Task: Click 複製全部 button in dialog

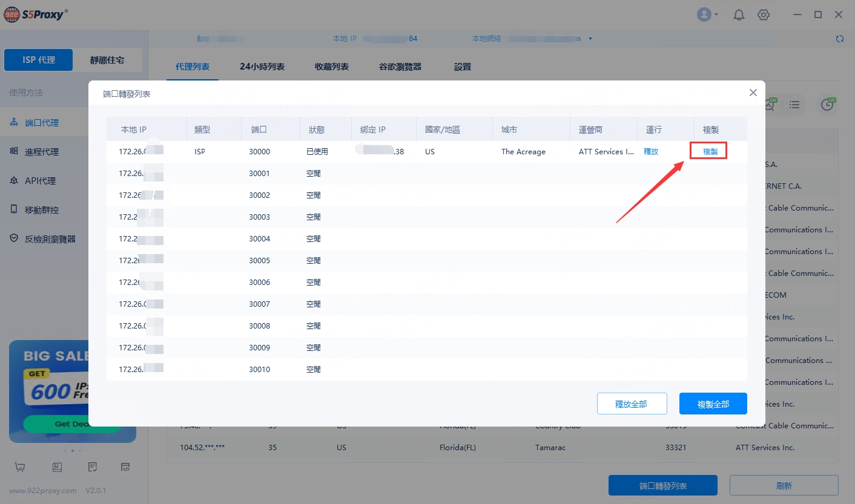Action: click(x=713, y=404)
